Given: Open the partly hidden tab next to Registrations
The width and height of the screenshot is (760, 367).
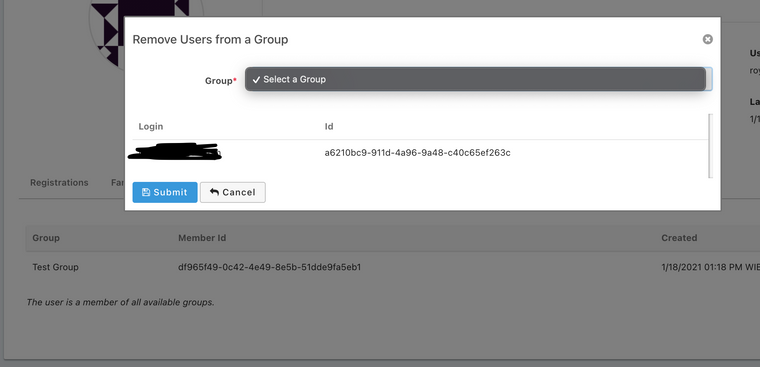Looking at the screenshot, I should pos(117,183).
